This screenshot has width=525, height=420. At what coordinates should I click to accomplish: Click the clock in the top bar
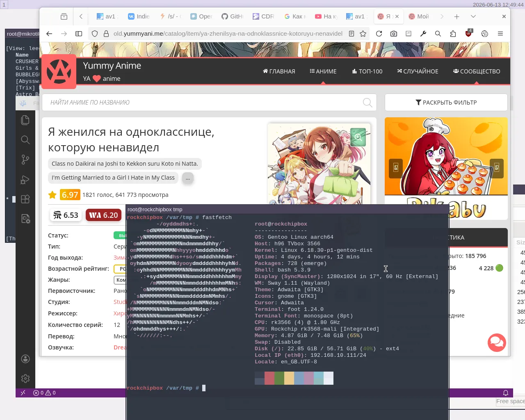(498, 5)
